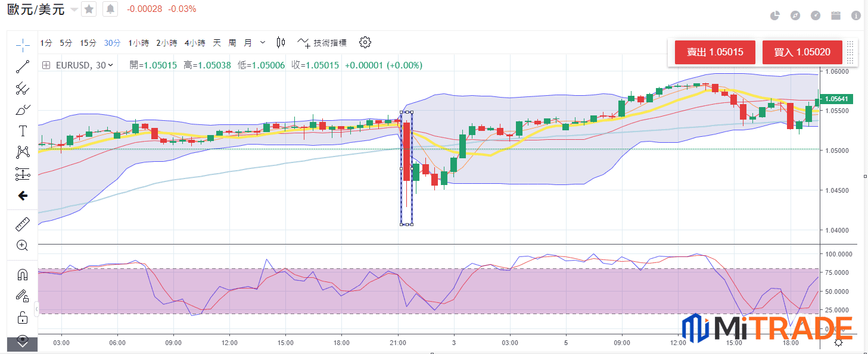868x354 pixels.
Task: Expand the 歐元/美元 symbol dropdown arrow
Action: pos(74,10)
